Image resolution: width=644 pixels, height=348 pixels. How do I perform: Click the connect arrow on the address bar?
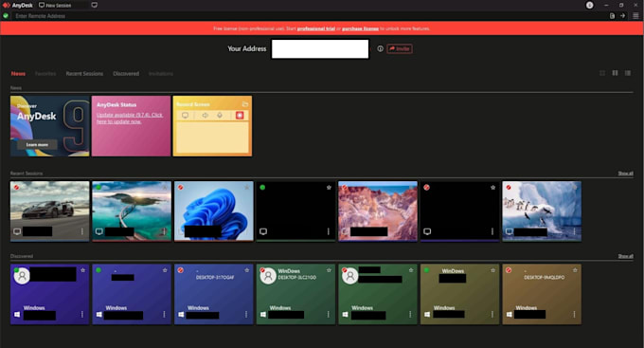(622, 16)
